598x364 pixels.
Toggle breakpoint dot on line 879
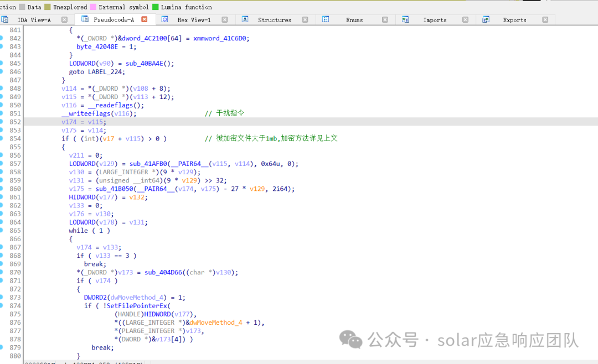pos(1,347)
